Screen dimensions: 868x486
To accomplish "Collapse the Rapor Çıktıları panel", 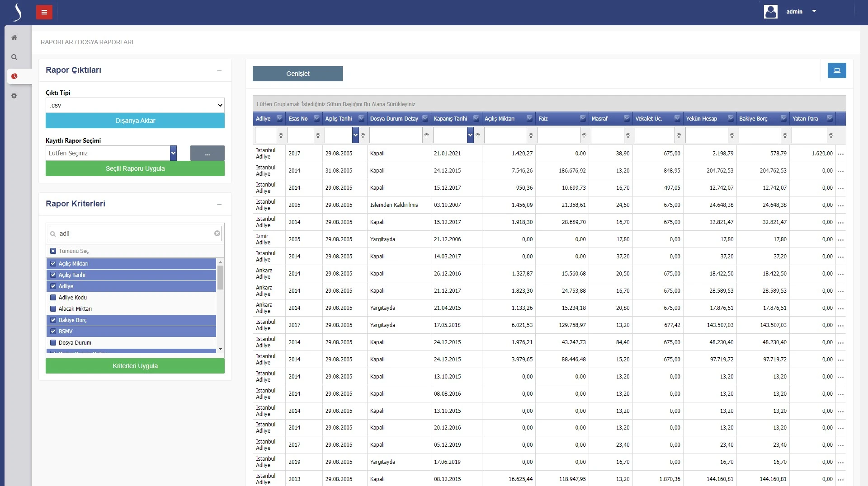I will [219, 70].
